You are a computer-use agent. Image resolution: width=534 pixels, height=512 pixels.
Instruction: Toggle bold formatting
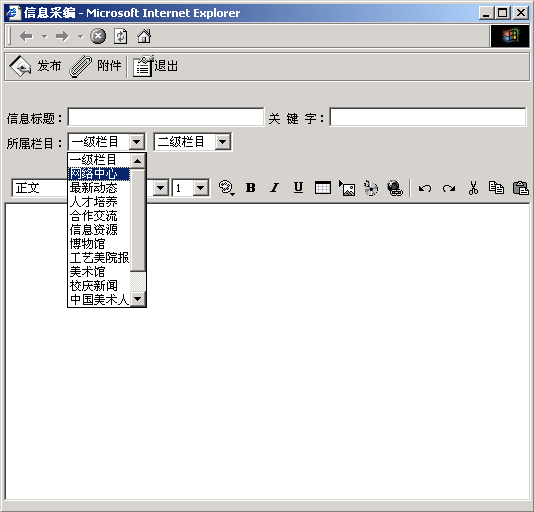(251, 188)
